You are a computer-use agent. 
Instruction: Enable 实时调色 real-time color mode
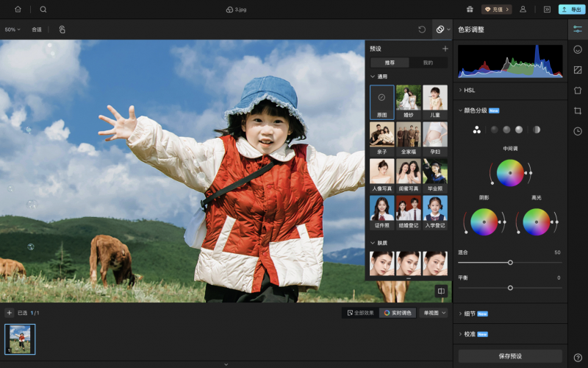click(398, 313)
